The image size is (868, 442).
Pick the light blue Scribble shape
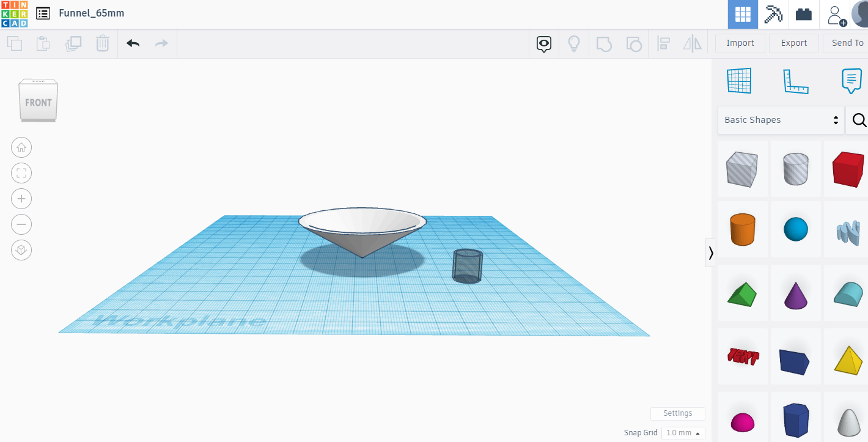[x=847, y=230]
